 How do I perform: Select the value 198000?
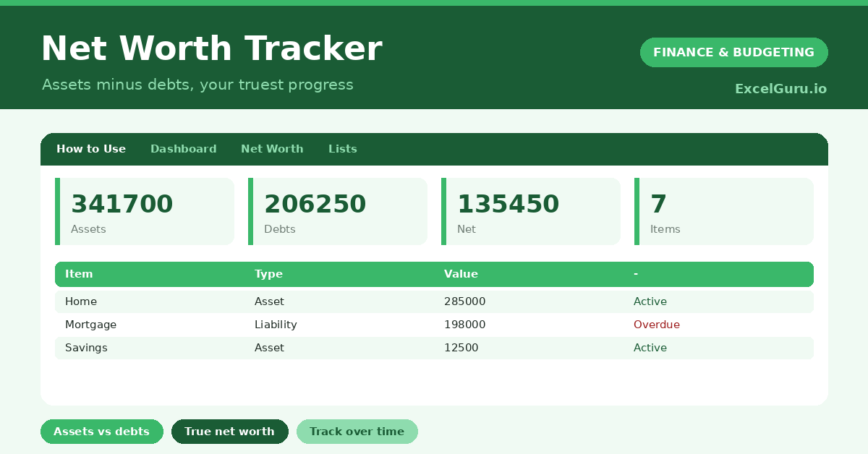click(465, 325)
